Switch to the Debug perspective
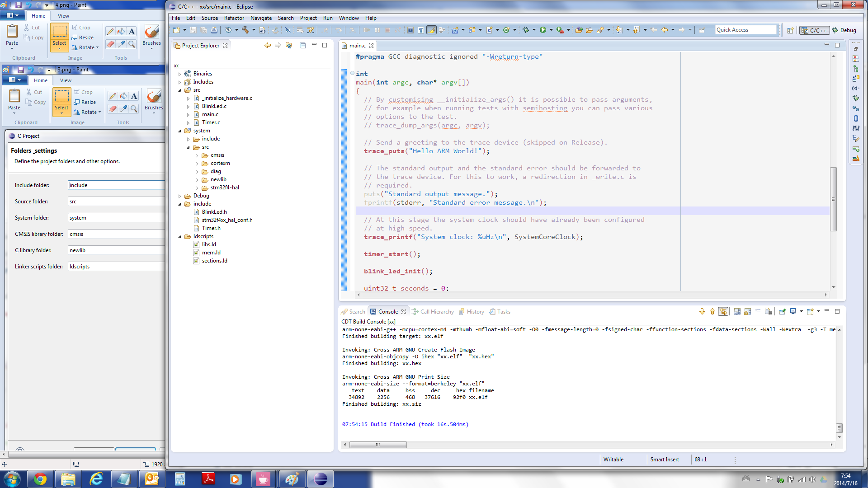This screenshot has height=488, width=868. [x=844, y=30]
